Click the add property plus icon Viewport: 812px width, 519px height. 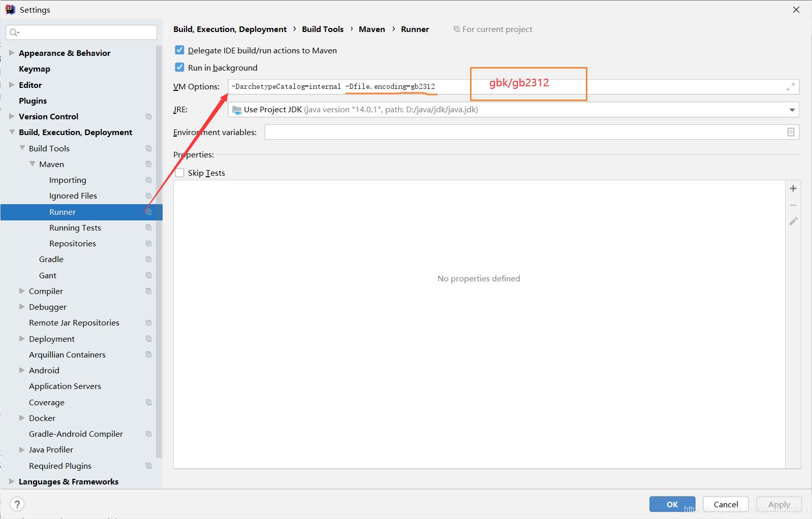tap(793, 188)
